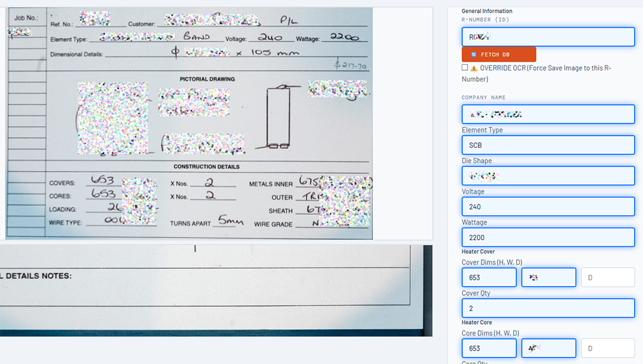Click the Heater Cover section heading
Screen dimensions: 643x364
pos(478,251)
